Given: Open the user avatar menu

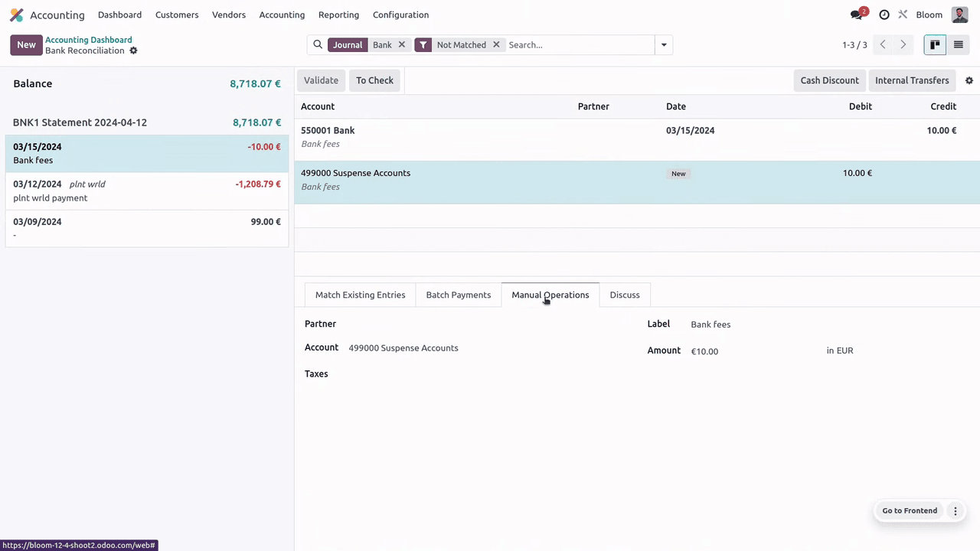Looking at the screenshot, I should pos(959,15).
